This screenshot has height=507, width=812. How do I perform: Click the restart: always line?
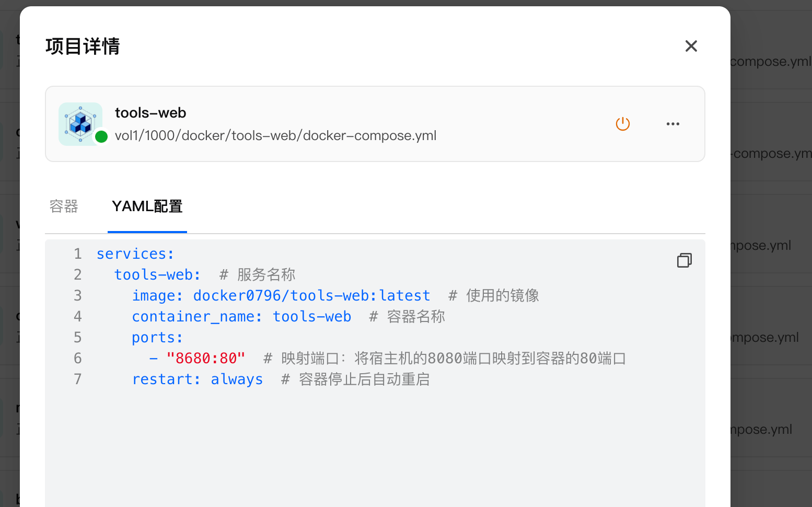click(x=197, y=379)
